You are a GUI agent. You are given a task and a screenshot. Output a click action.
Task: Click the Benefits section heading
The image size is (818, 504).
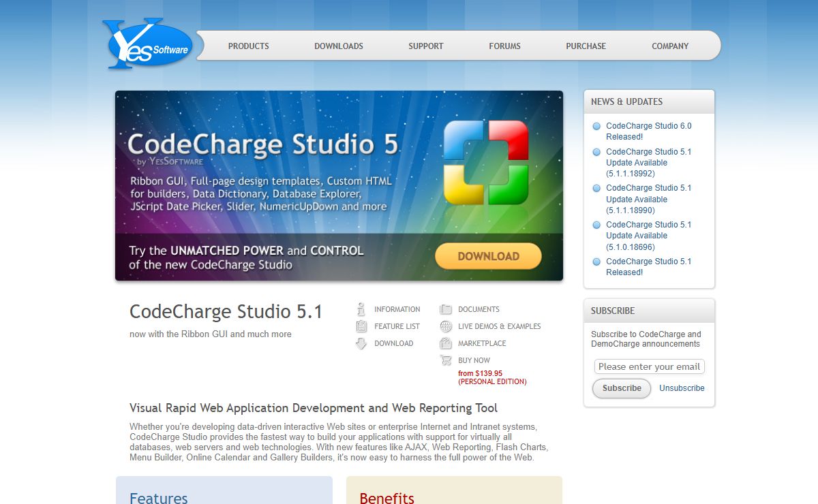point(387,498)
